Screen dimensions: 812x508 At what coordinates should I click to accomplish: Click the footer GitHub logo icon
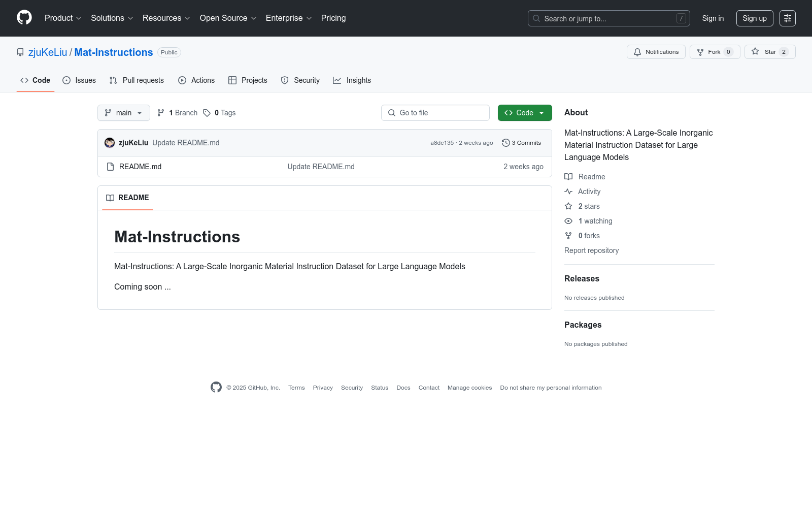click(x=216, y=387)
